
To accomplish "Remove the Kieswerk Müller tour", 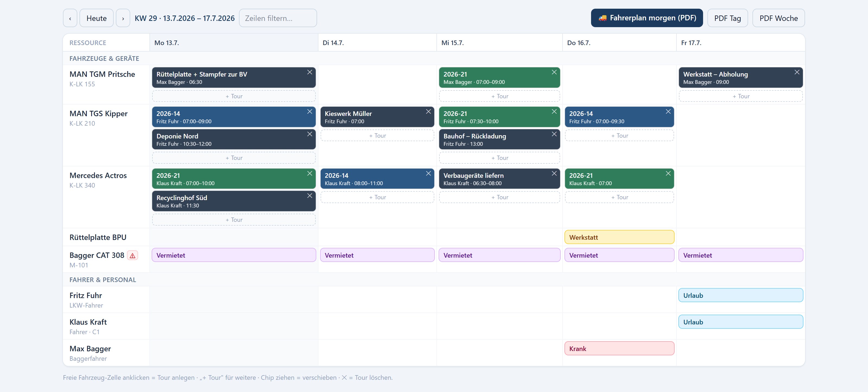I will pyautogui.click(x=428, y=112).
